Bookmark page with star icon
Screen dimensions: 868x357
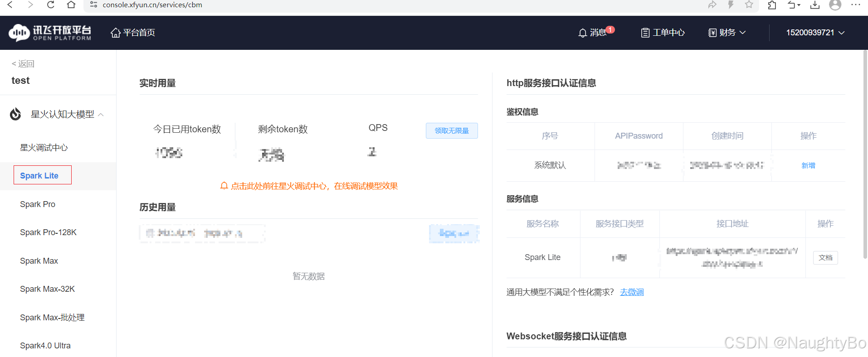click(x=749, y=5)
